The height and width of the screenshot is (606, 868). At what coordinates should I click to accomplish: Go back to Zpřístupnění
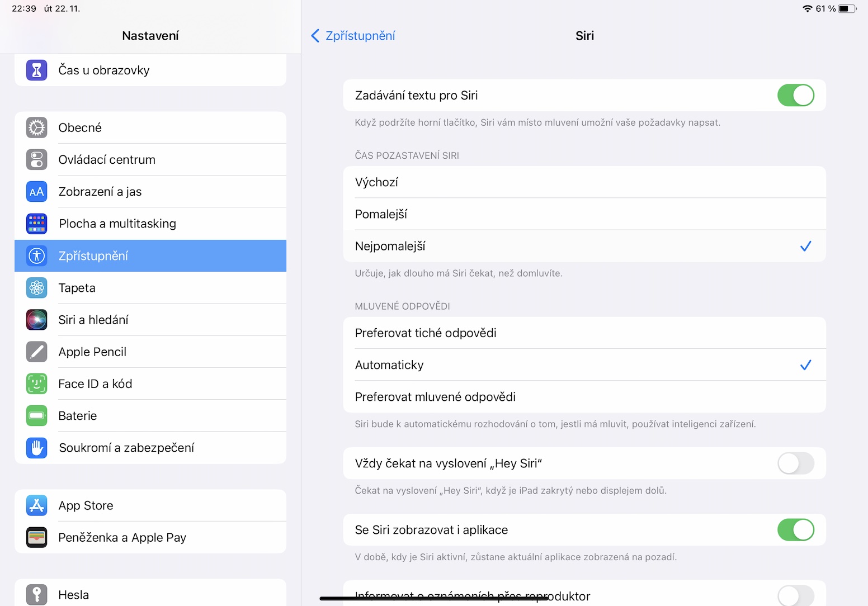(x=353, y=36)
